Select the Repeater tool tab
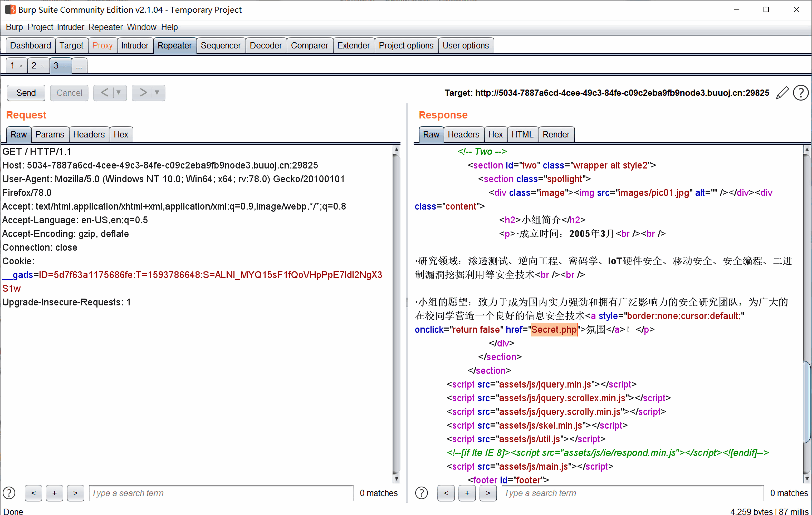812x515 pixels. pos(175,46)
